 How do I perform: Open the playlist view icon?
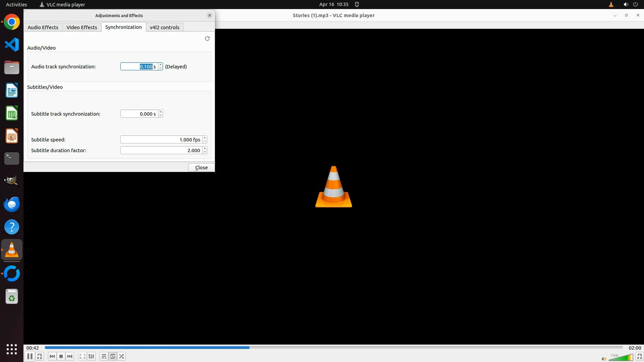pyautogui.click(x=104, y=356)
